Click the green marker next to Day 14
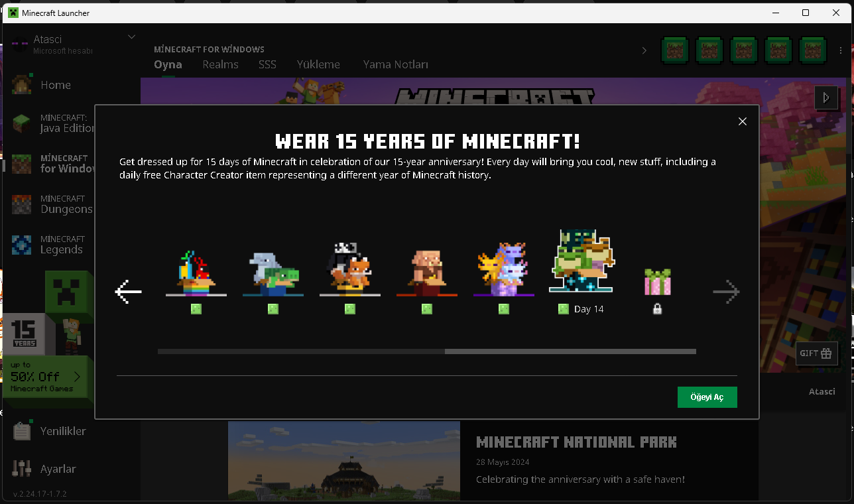This screenshot has height=504, width=854. click(564, 309)
